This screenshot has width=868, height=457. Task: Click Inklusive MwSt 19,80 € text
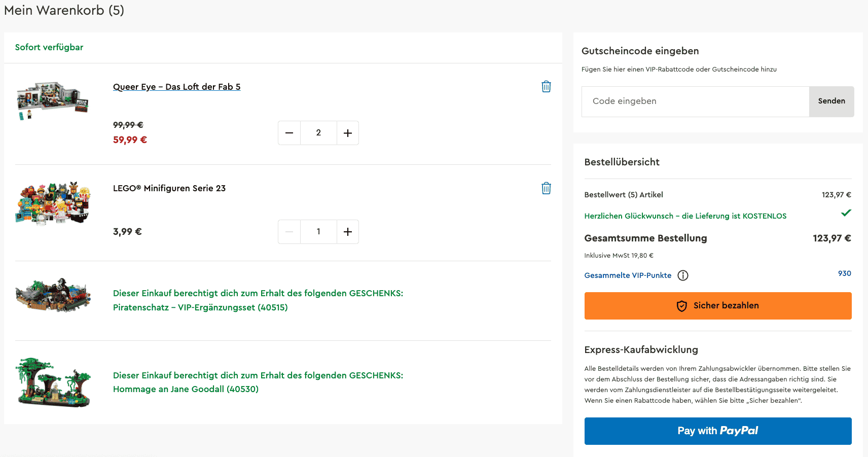619,256
